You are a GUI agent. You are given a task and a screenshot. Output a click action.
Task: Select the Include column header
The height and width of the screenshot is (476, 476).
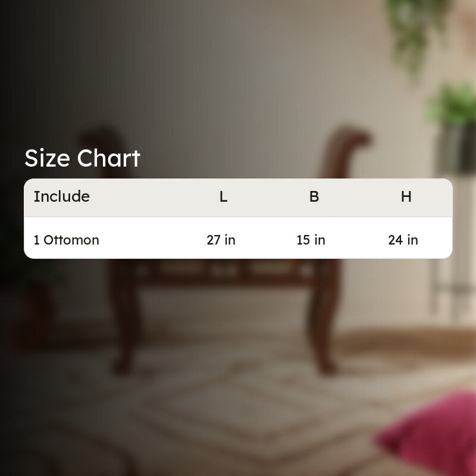click(62, 196)
